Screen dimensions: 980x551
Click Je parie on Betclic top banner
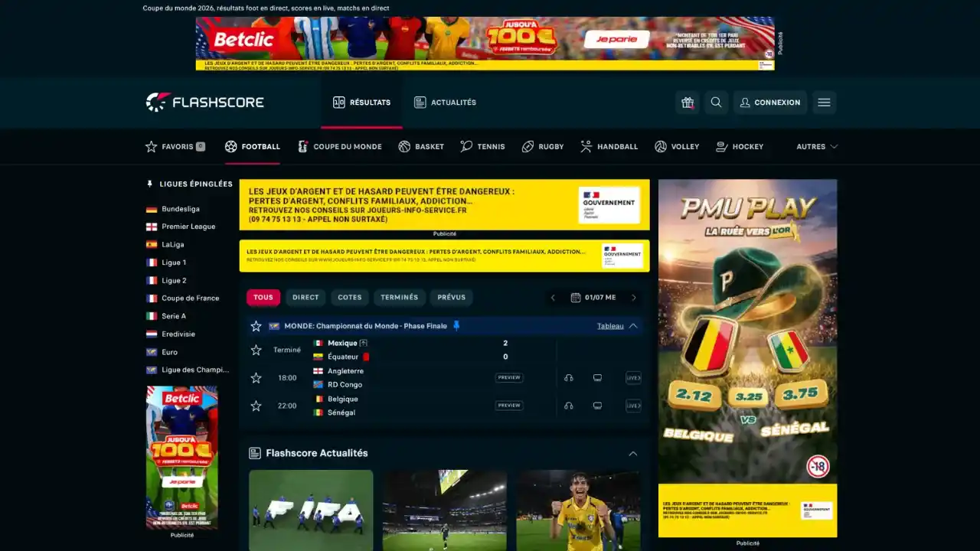(x=616, y=40)
